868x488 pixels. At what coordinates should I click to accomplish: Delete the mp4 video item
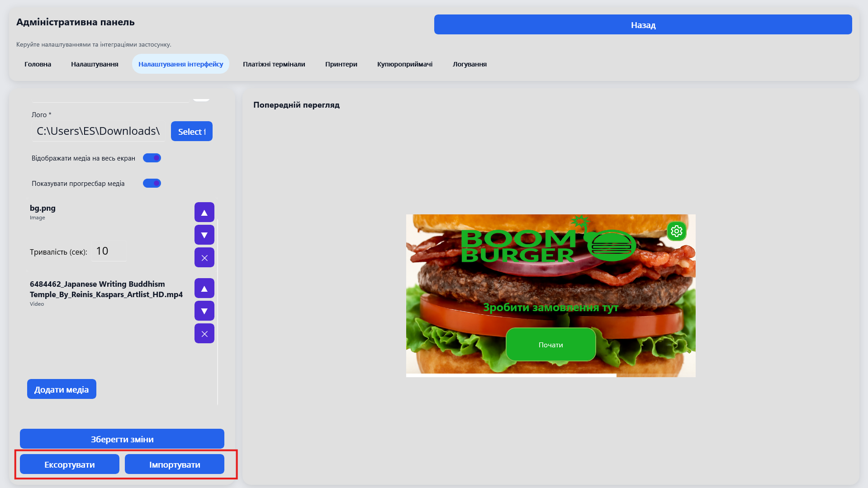(x=204, y=333)
